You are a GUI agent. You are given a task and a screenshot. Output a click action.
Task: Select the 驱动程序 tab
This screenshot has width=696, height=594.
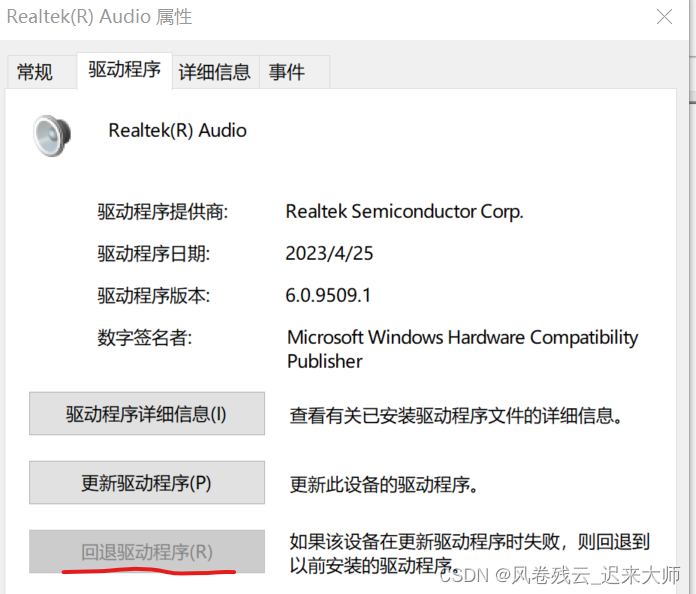pyautogui.click(x=124, y=70)
